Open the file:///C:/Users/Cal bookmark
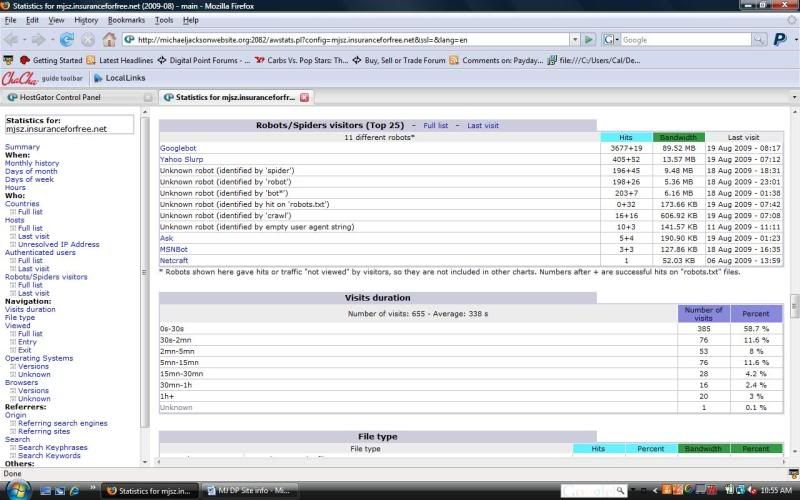The width and height of the screenshot is (800, 500). point(594,60)
